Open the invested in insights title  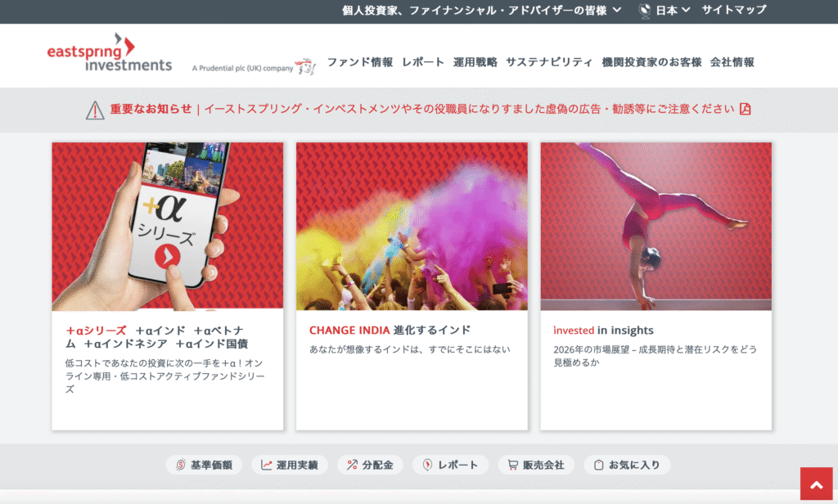coord(603,331)
